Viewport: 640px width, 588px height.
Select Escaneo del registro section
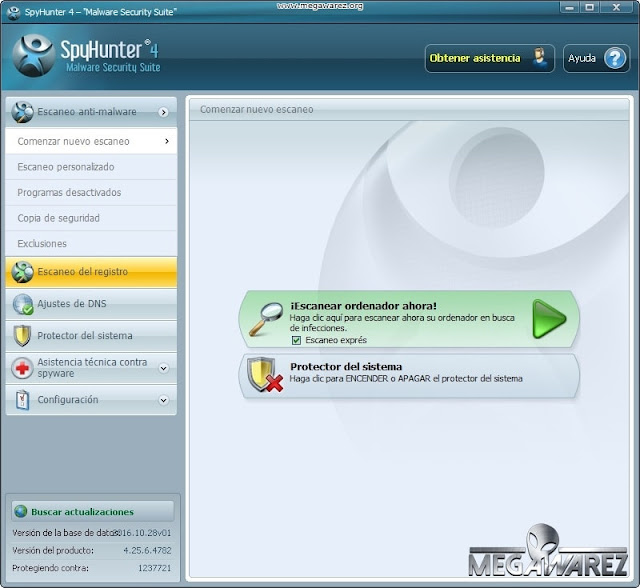tap(91, 272)
